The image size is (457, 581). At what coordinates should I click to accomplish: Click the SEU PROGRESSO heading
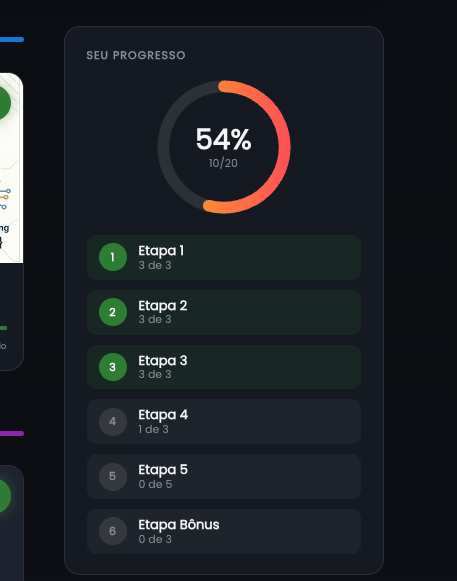click(x=136, y=55)
